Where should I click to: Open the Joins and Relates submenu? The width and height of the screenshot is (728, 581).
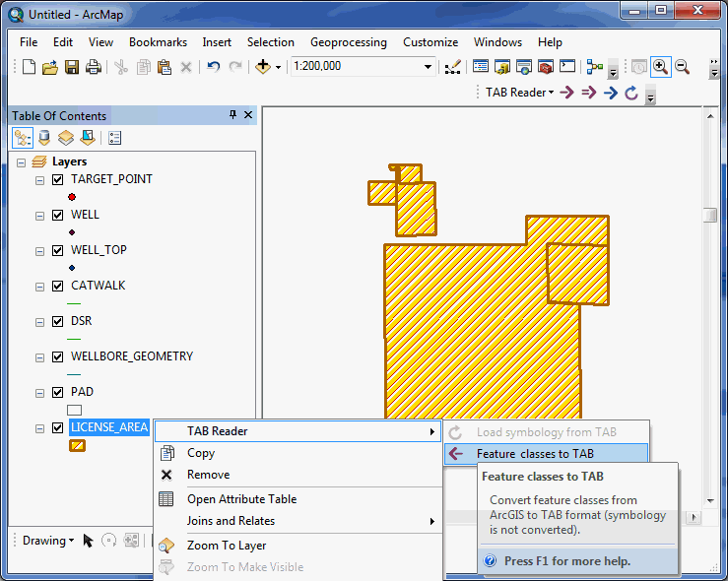tap(298, 521)
